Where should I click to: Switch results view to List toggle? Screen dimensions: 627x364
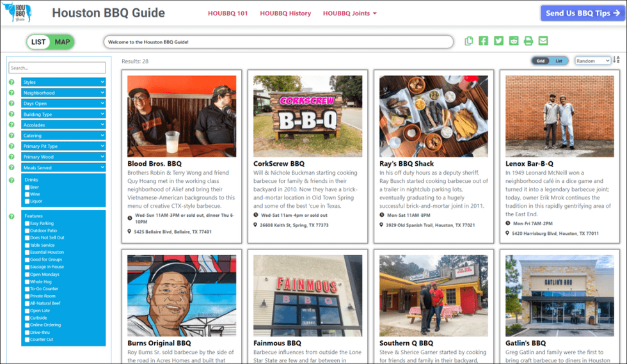pos(559,61)
